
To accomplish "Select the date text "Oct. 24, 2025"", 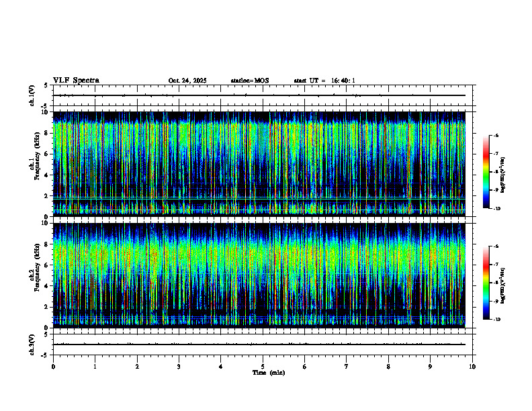I will pos(187,81).
